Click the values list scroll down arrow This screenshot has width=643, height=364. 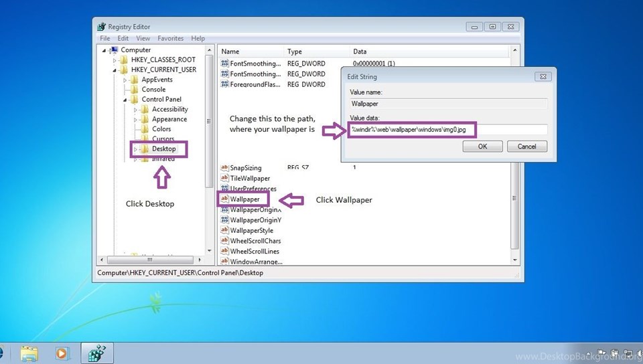point(515,260)
